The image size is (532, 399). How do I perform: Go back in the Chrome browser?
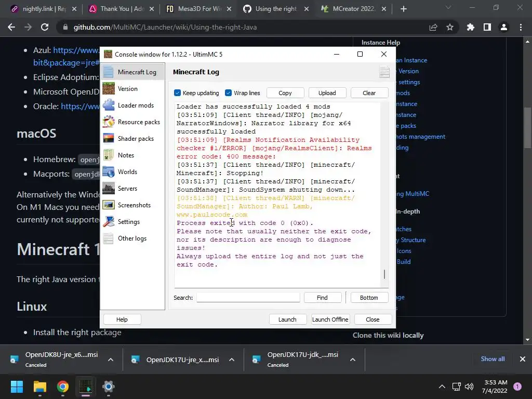(11, 27)
